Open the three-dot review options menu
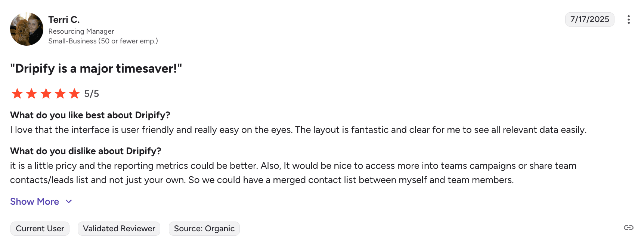The height and width of the screenshot is (247, 644). [629, 19]
